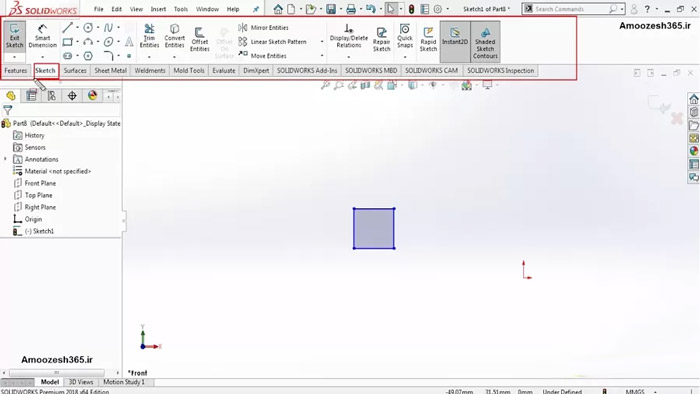This screenshot has width=700, height=394.
Task: Click the Exit Sketch icon
Action: [14, 36]
